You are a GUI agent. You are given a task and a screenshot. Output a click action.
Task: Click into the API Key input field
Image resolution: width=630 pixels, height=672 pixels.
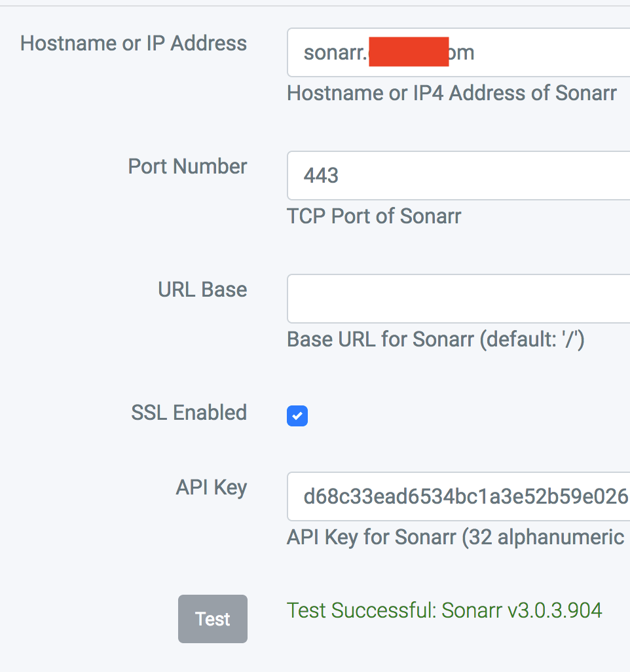point(458,496)
